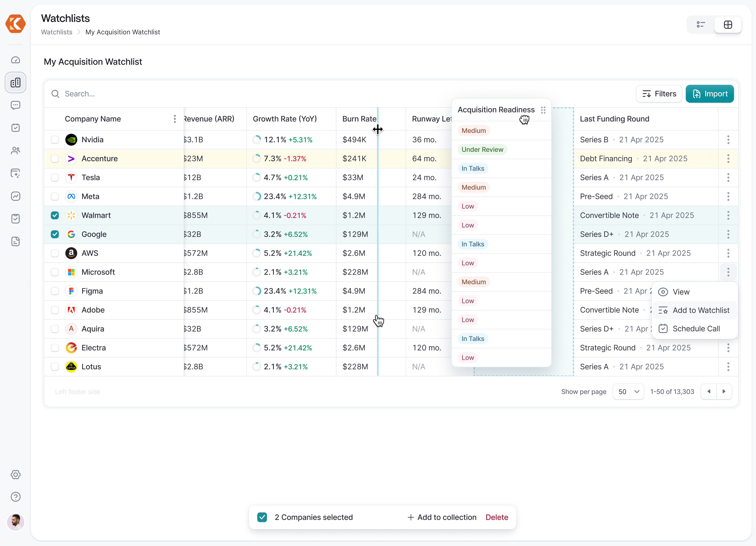The image size is (756, 546).
Task: Open row actions menu for Nvidia
Action: pyautogui.click(x=728, y=140)
